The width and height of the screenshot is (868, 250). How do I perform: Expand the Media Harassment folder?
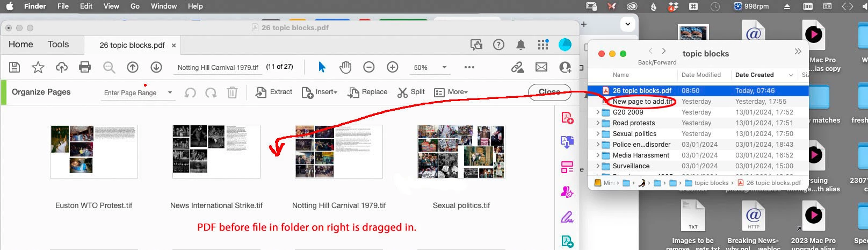[x=598, y=155]
